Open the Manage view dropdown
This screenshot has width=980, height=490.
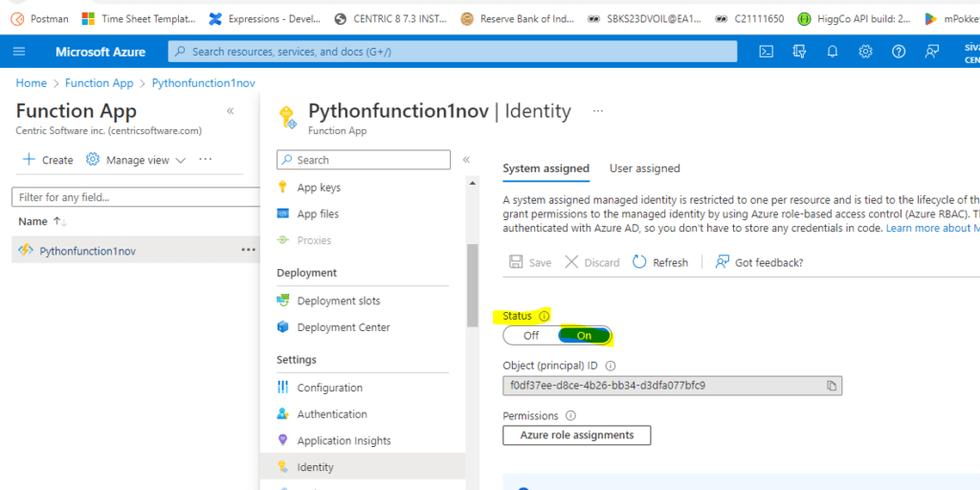(x=136, y=160)
